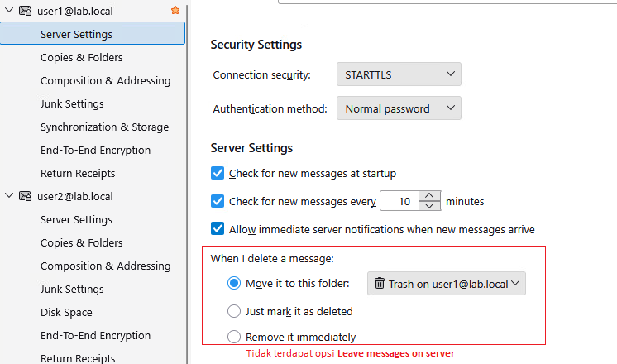
Task: Click the user2@lab.local mail account icon
Action: pos(26,196)
